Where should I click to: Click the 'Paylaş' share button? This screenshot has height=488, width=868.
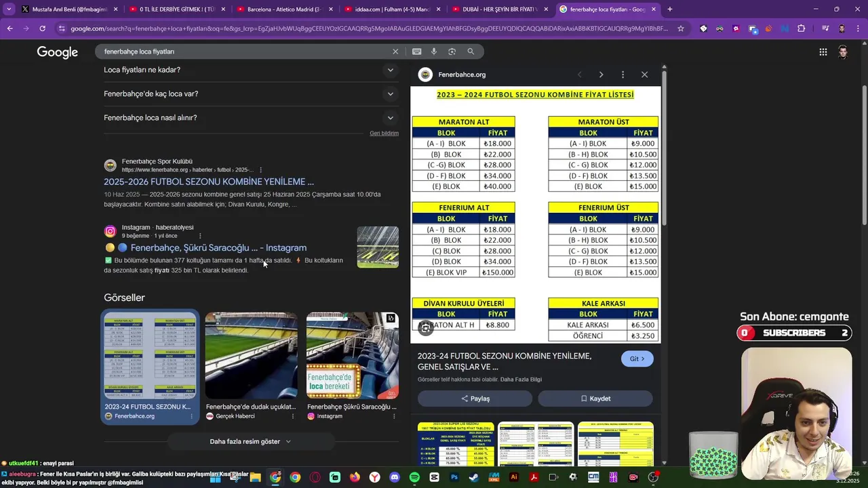click(x=475, y=399)
